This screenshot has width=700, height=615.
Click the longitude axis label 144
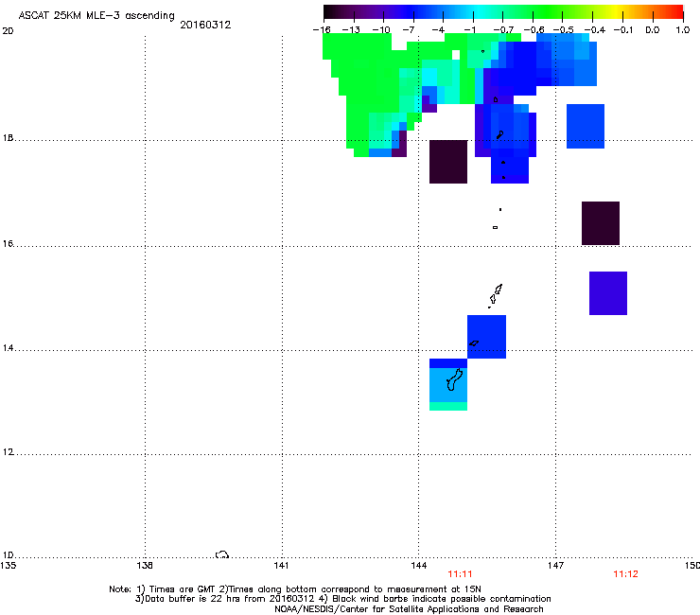[418, 566]
